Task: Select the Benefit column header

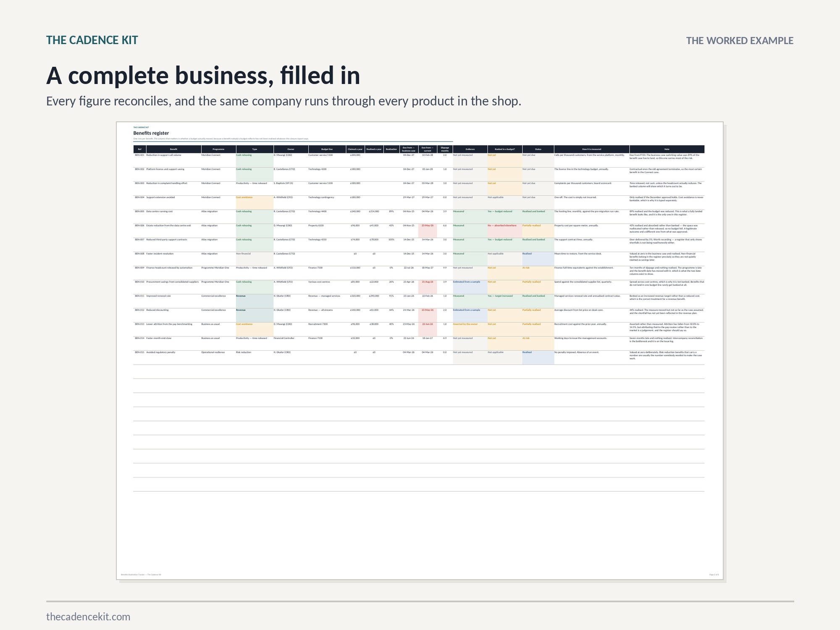Action: 173,149
